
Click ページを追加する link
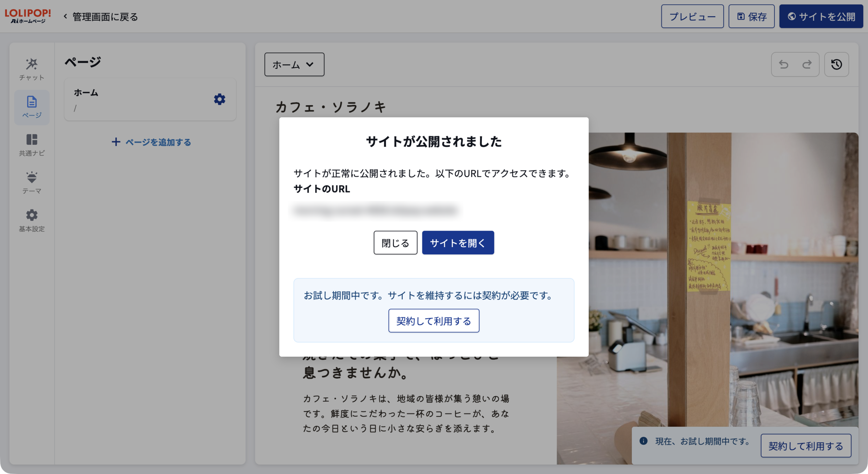coord(151,142)
